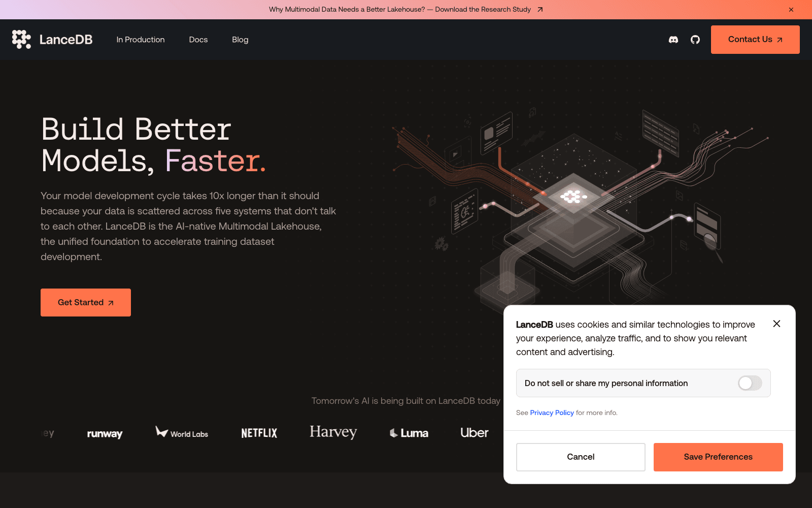Image resolution: width=812 pixels, height=508 pixels.
Task: Click the Uber logo
Action: click(475, 433)
